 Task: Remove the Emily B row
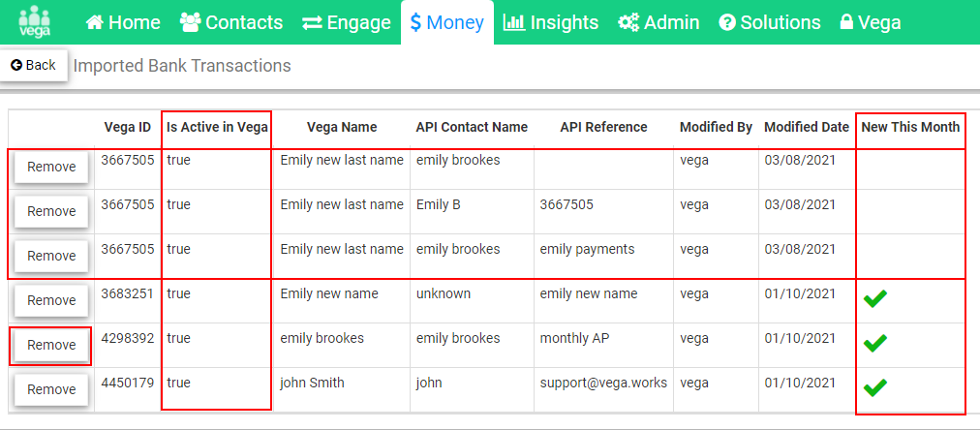point(51,211)
